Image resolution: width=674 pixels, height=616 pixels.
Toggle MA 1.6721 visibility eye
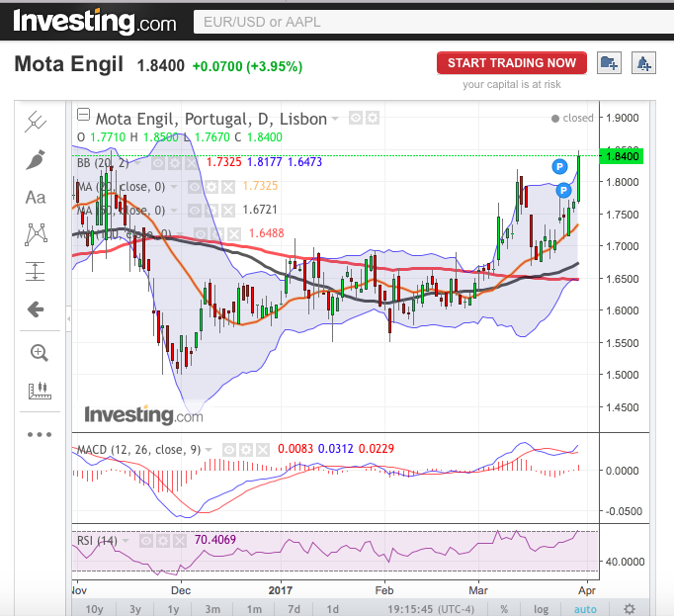[x=195, y=211]
